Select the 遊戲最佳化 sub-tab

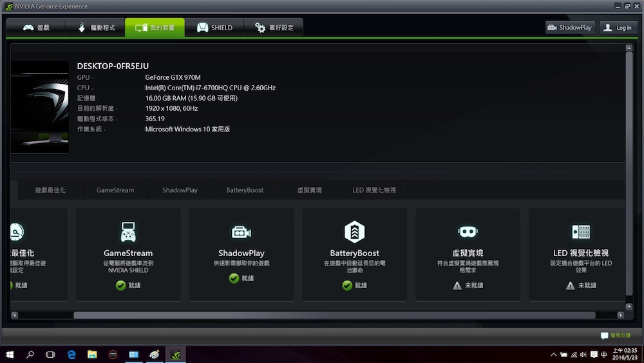50,190
